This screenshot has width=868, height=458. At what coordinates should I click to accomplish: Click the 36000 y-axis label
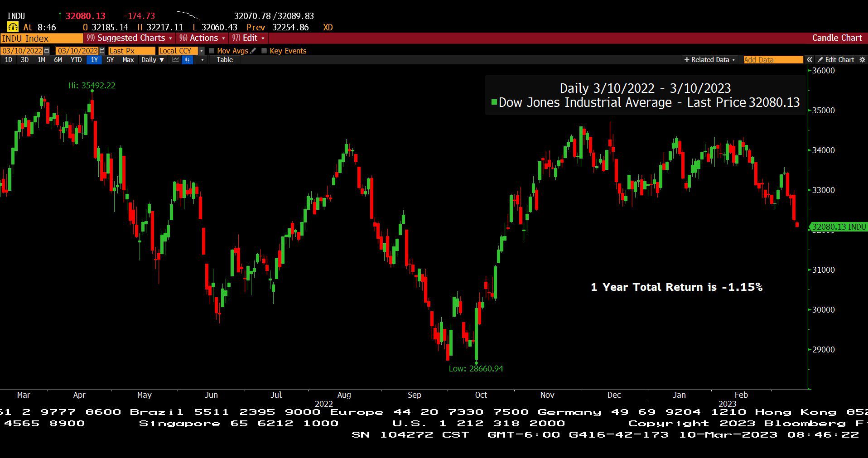click(823, 71)
